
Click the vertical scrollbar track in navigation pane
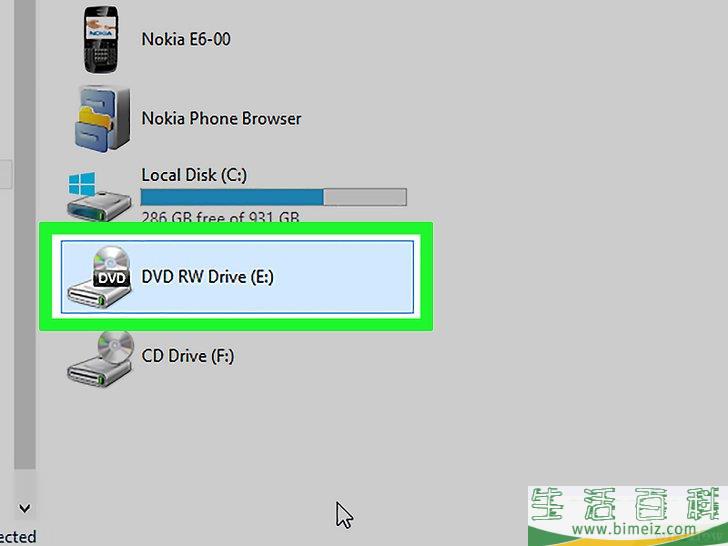tap(25, 234)
